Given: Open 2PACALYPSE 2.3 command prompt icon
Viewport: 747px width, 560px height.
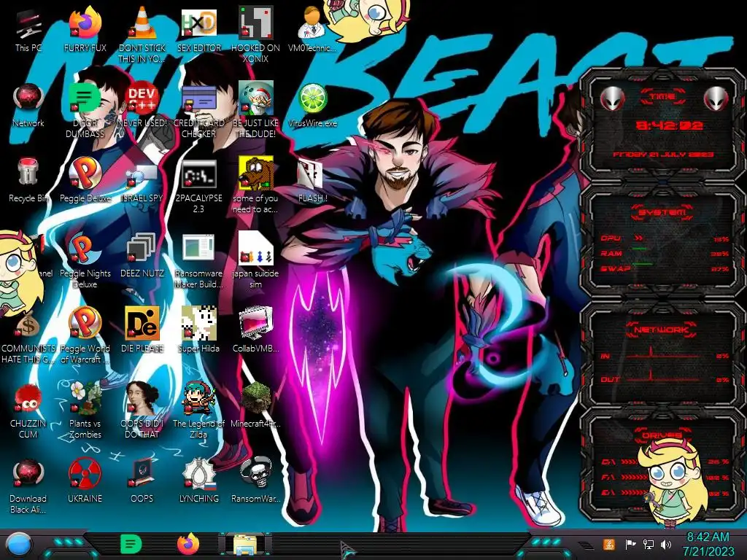Looking at the screenshot, I should coord(198,174).
